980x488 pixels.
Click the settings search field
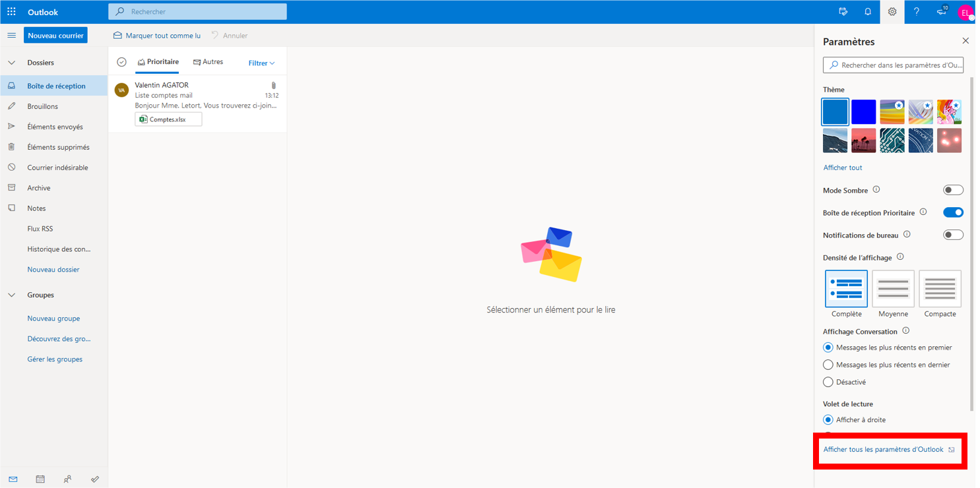[894, 65]
